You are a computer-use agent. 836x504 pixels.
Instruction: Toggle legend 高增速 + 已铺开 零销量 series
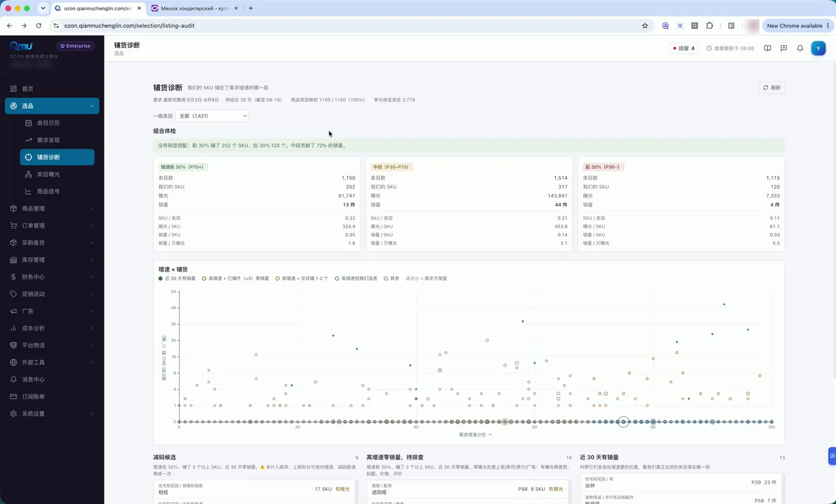tap(236, 278)
